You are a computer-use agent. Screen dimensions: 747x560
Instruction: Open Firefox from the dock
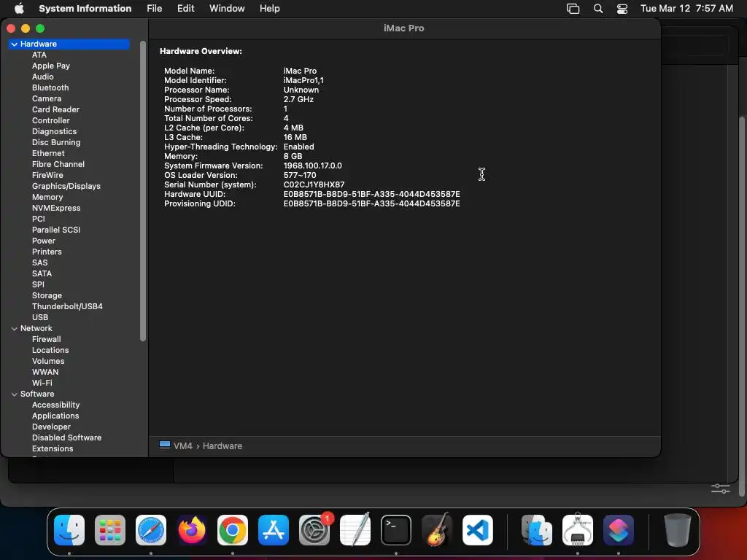click(192, 530)
